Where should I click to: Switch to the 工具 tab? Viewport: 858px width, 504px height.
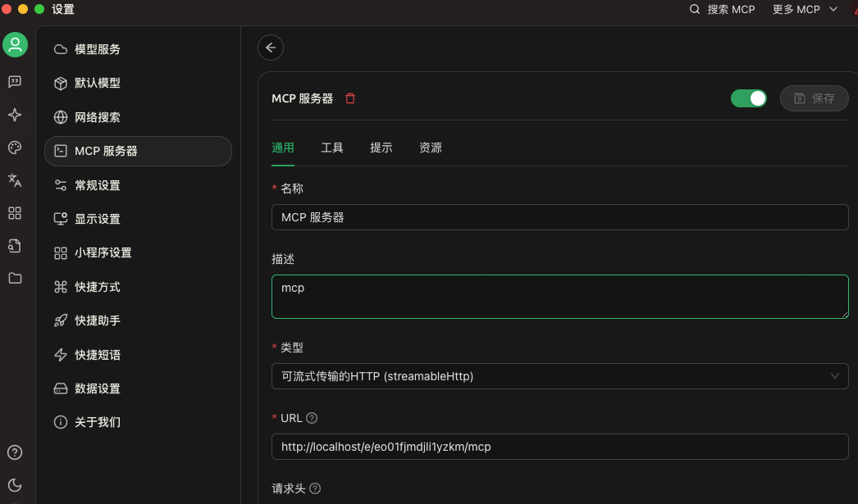332,148
